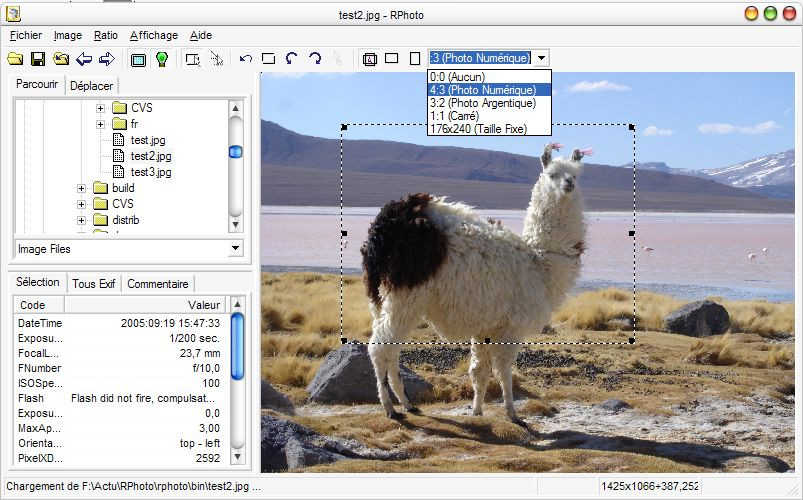Screen dimensions: 803x500
Task: Open the Affichage menu
Action: click(154, 35)
